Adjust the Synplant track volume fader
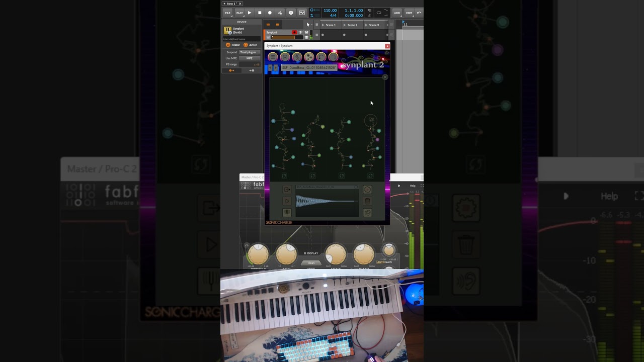The width and height of the screenshot is (644, 362). point(287,37)
